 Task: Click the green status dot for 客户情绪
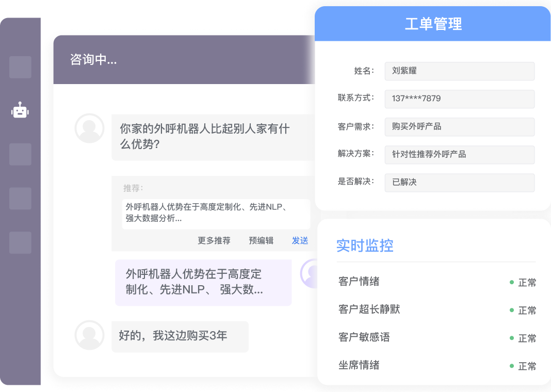click(x=511, y=282)
